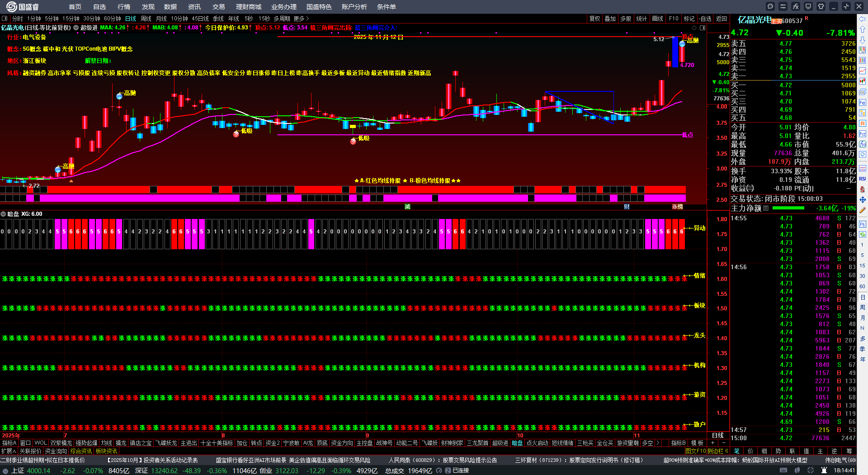
Task: Open the scrolling news about 人民同泰
Action: (443, 460)
